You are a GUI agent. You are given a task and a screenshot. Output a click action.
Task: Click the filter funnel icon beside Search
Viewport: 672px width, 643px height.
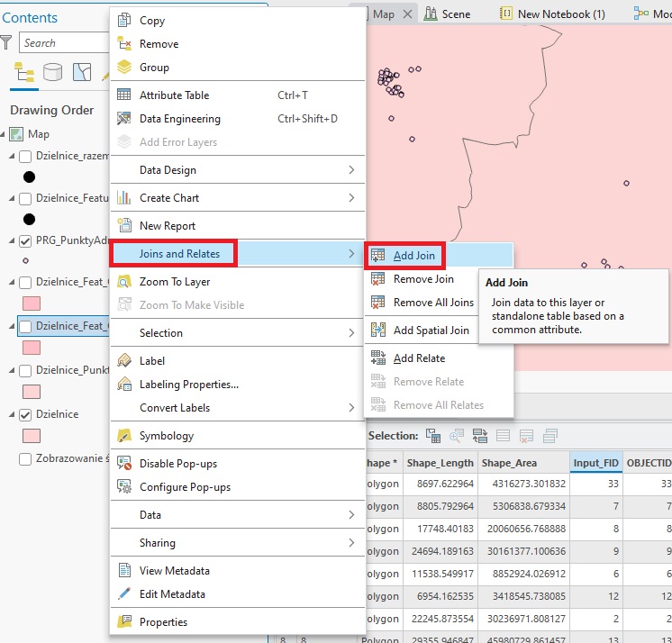click(x=7, y=42)
